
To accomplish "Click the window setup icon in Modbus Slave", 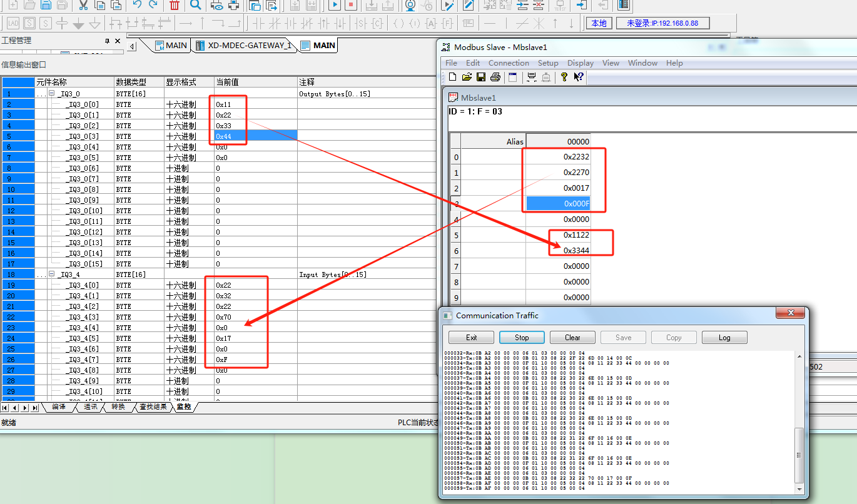I will tap(512, 77).
